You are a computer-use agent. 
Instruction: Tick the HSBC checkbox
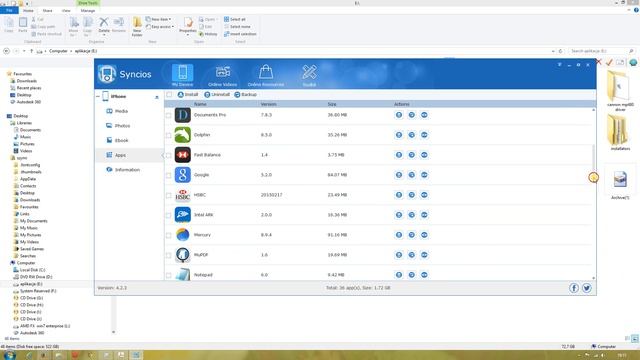point(169,196)
